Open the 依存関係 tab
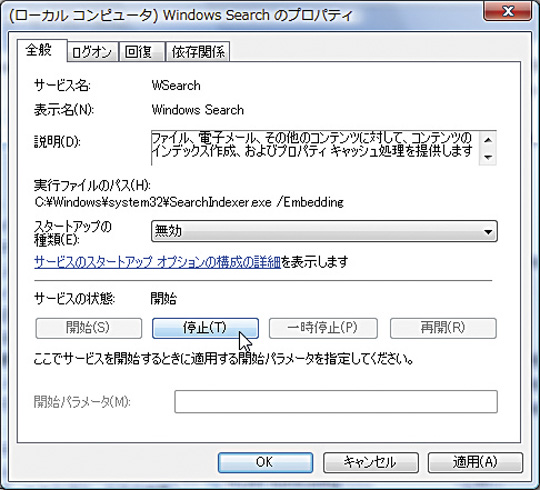The width and height of the screenshot is (540, 490). (x=198, y=53)
